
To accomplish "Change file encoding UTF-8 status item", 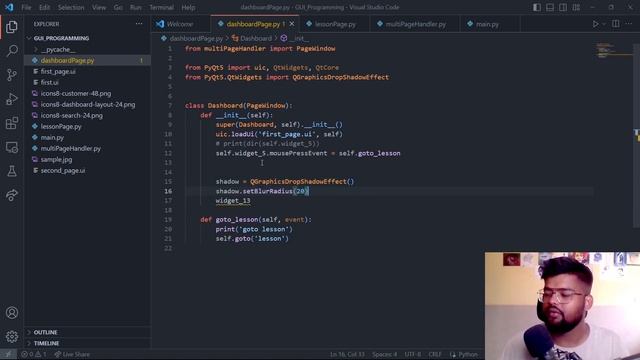I will (x=413, y=354).
